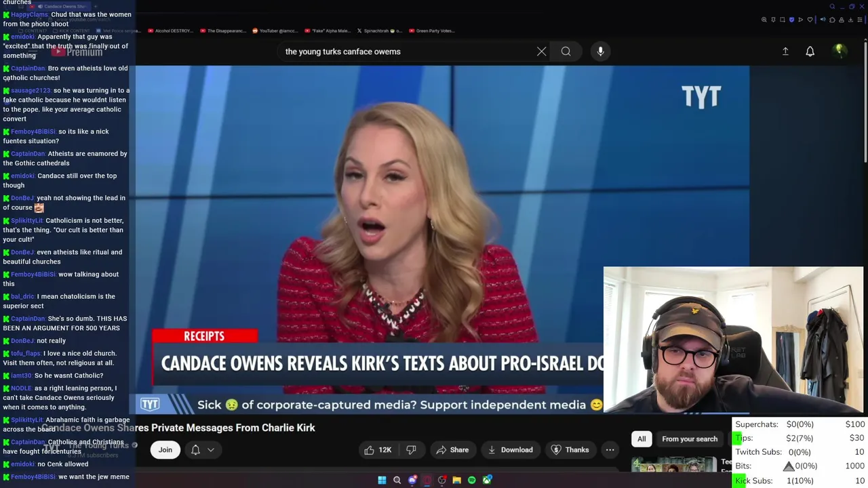Screen dimensions: 868x488
Task: Open the YouTube account avatar menu
Action: pos(840,51)
